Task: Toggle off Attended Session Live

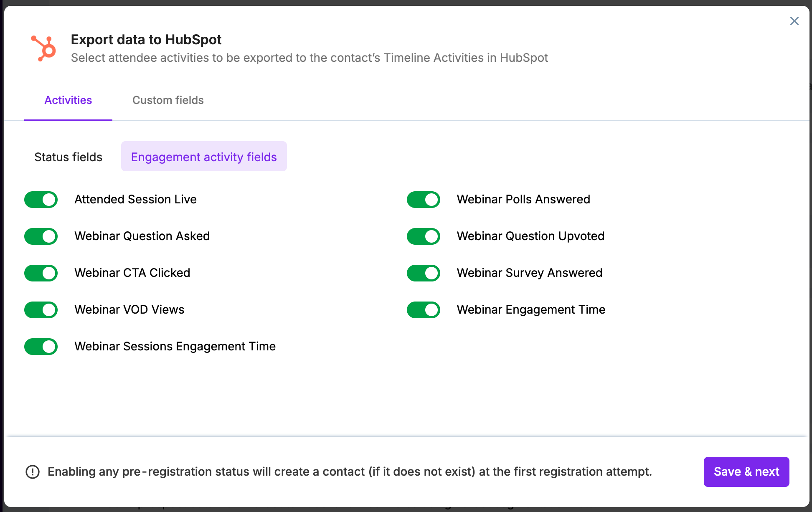Action: (41, 200)
